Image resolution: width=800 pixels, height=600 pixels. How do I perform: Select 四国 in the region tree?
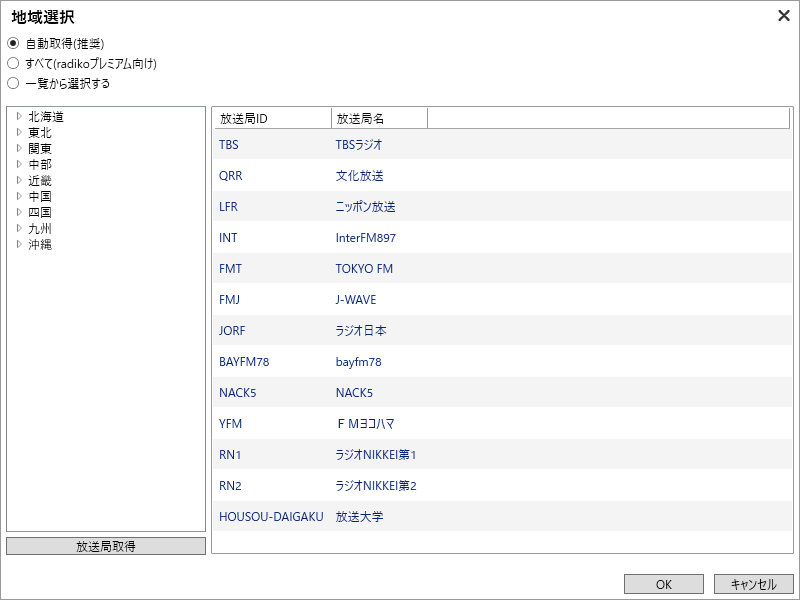point(40,212)
